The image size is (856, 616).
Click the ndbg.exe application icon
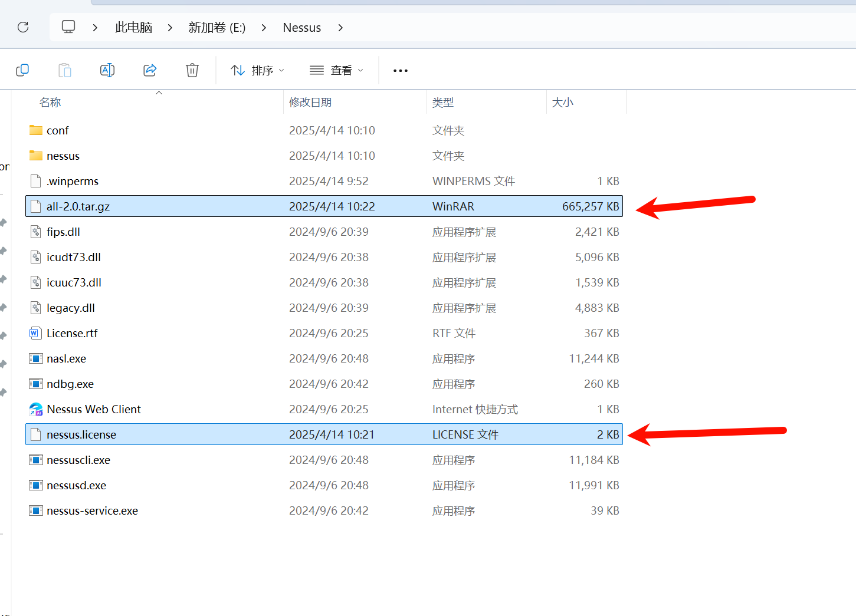tap(36, 384)
